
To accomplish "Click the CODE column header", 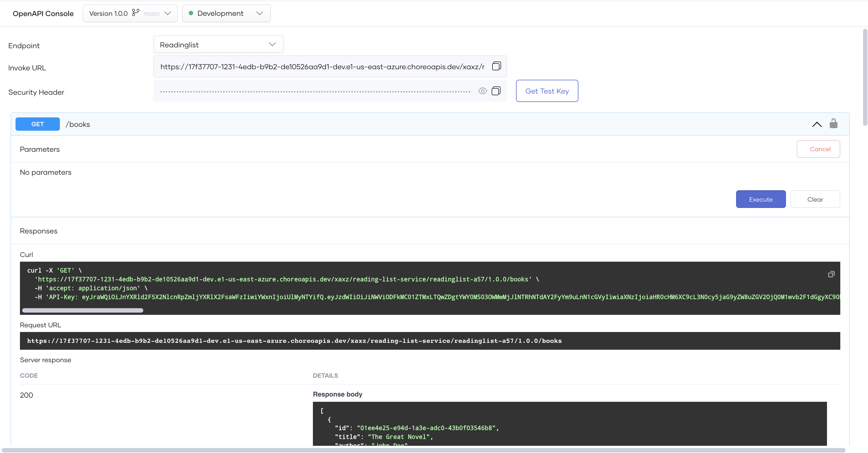I will pos(29,375).
